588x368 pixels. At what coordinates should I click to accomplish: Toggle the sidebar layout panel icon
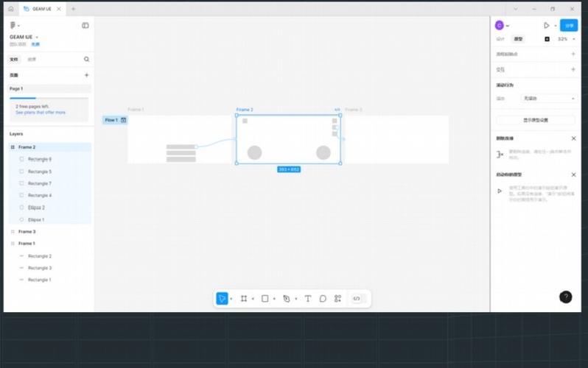tap(85, 26)
